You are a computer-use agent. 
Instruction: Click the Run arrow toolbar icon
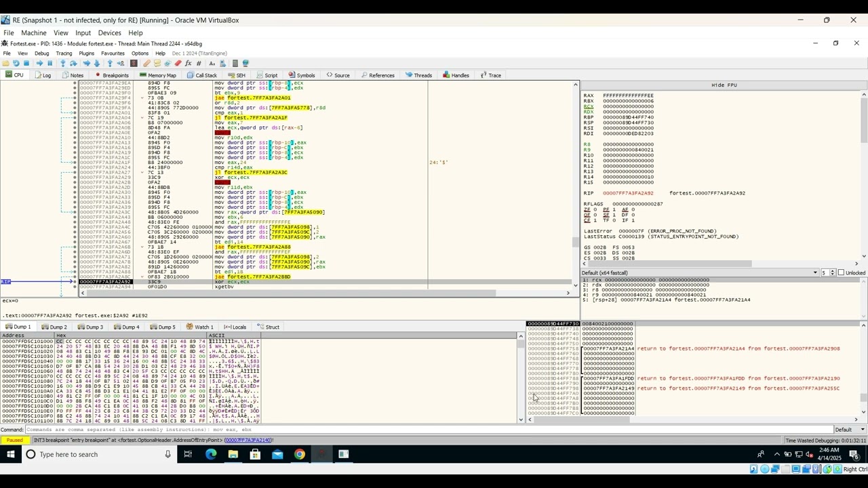39,63
